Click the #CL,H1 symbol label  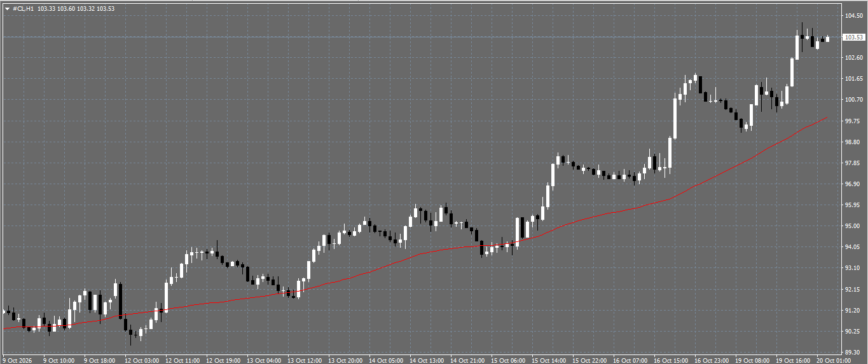[x=24, y=9]
